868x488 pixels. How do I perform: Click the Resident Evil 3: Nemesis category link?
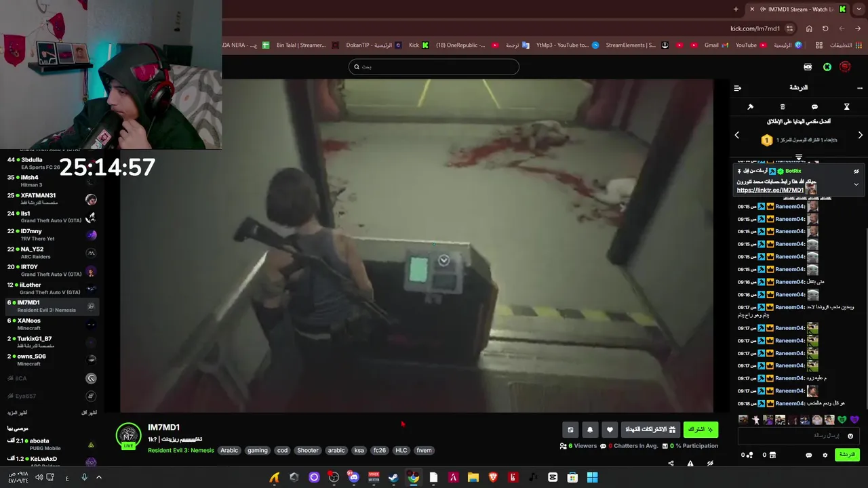pos(180,451)
